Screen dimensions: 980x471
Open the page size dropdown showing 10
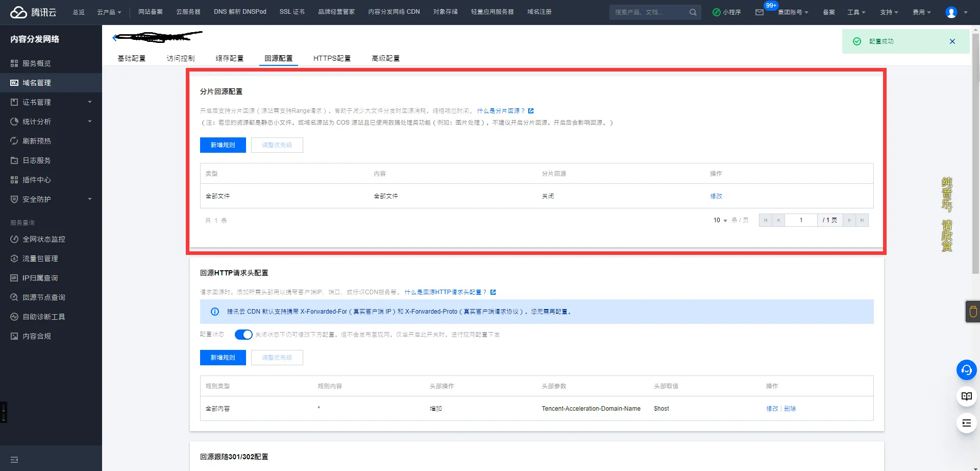719,220
